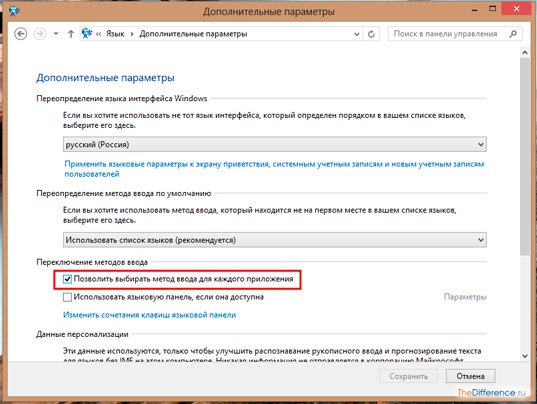Click the window icon in the title bar
This screenshot has height=404, width=537.
tap(14, 11)
